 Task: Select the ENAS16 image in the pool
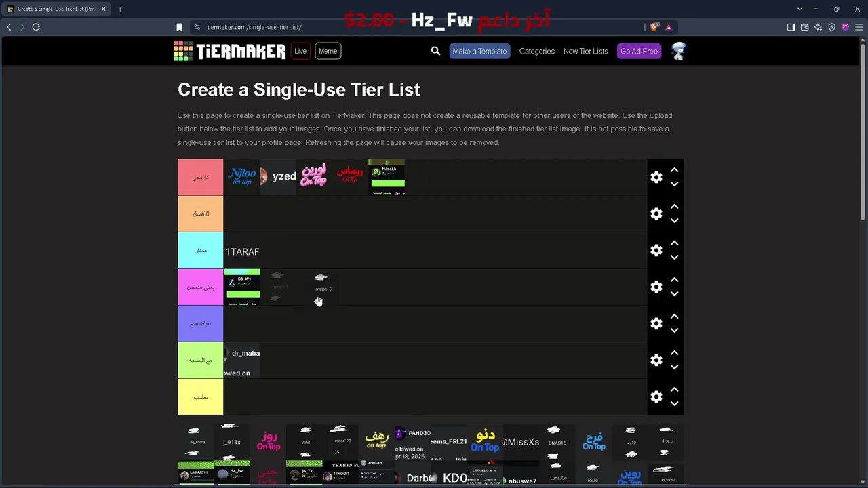pyautogui.click(x=557, y=442)
